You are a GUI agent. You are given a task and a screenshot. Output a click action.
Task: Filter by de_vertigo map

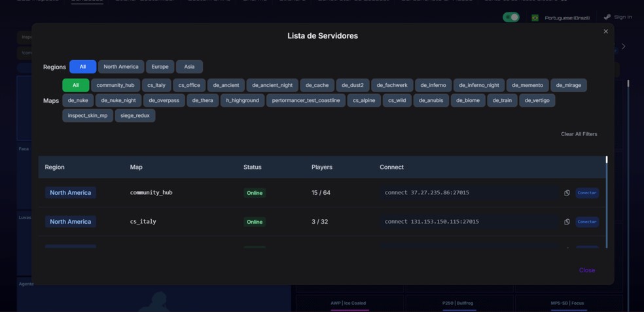click(537, 100)
